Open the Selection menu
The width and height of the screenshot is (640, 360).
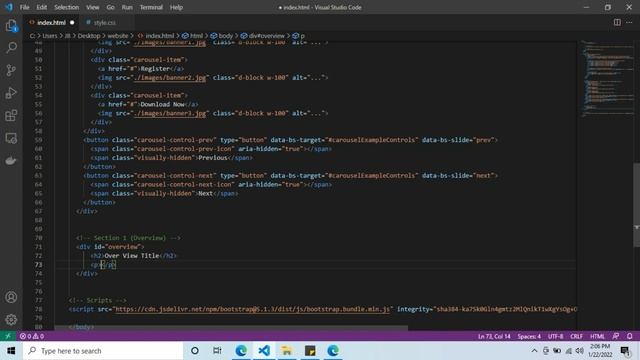click(67, 7)
